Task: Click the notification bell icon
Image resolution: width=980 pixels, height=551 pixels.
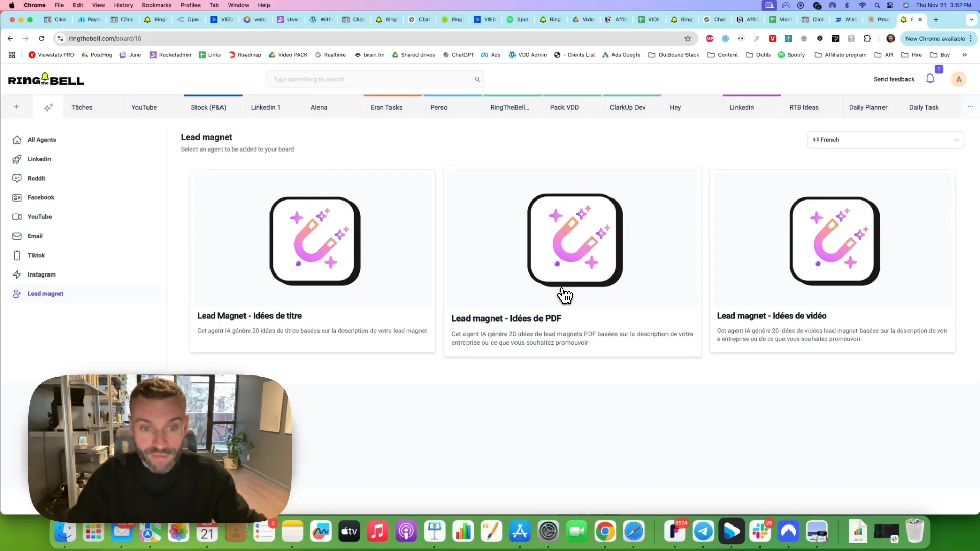Action: point(930,80)
